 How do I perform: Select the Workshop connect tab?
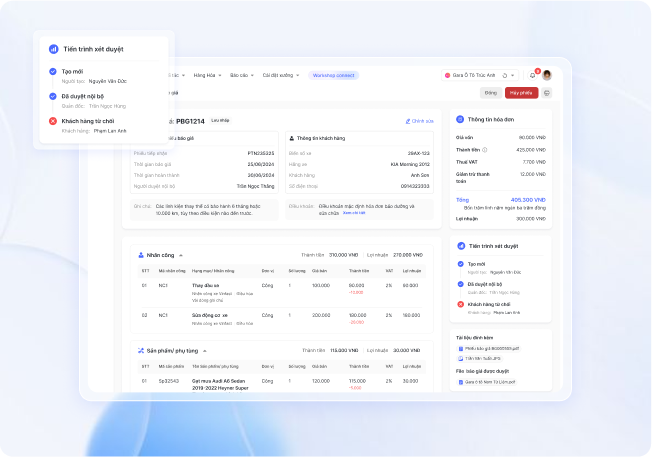coord(333,75)
